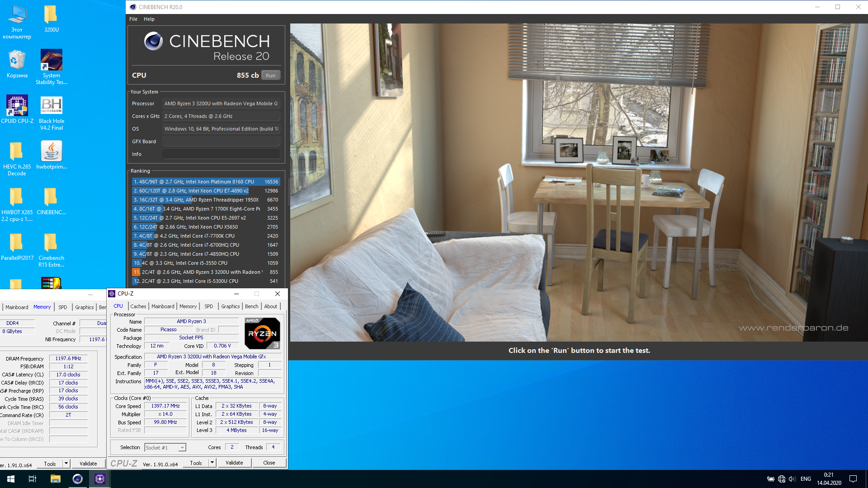The height and width of the screenshot is (488, 868).
Task: Open the 'Этот компьютер' desktop icon
Action: 17,22
